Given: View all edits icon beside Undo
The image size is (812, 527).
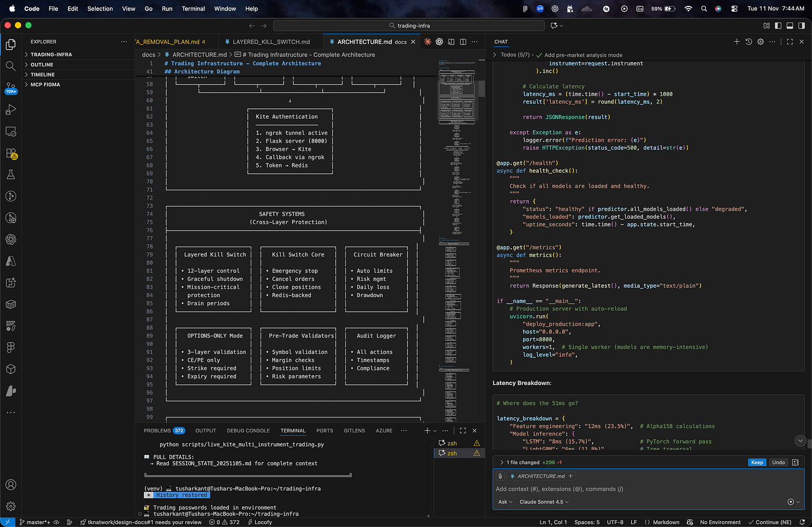Looking at the screenshot, I should pyautogui.click(x=795, y=463).
